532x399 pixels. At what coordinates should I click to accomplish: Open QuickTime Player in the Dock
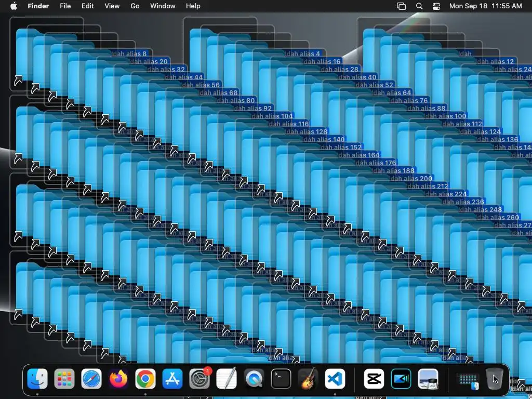[254, 379]
